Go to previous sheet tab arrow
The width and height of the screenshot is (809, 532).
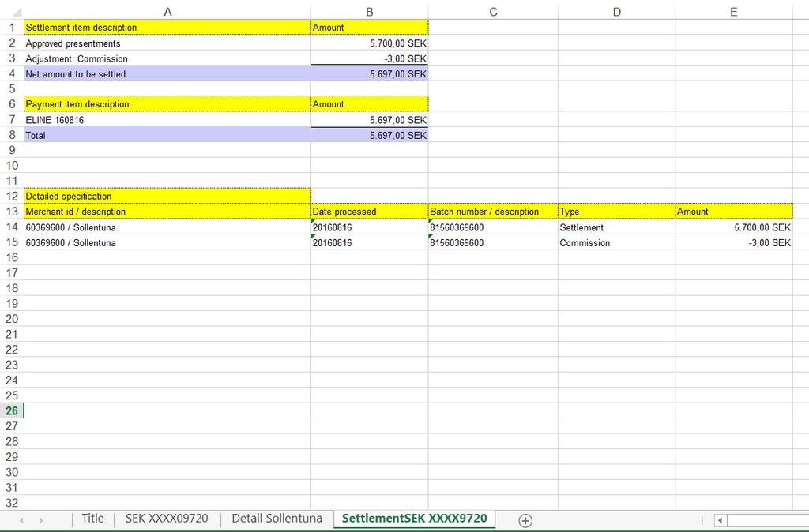[x=21, y=521]
